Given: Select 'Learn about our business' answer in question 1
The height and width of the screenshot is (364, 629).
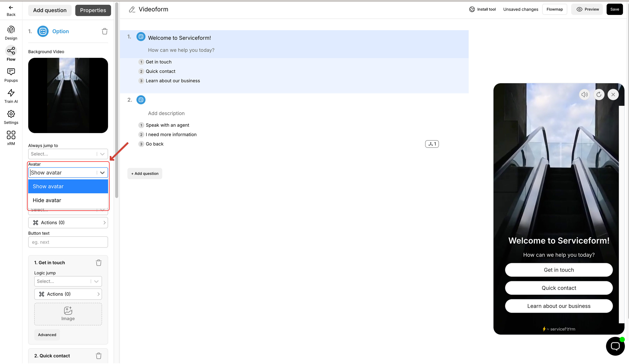Looking at the screenshot, I should [x=173, y=81].
